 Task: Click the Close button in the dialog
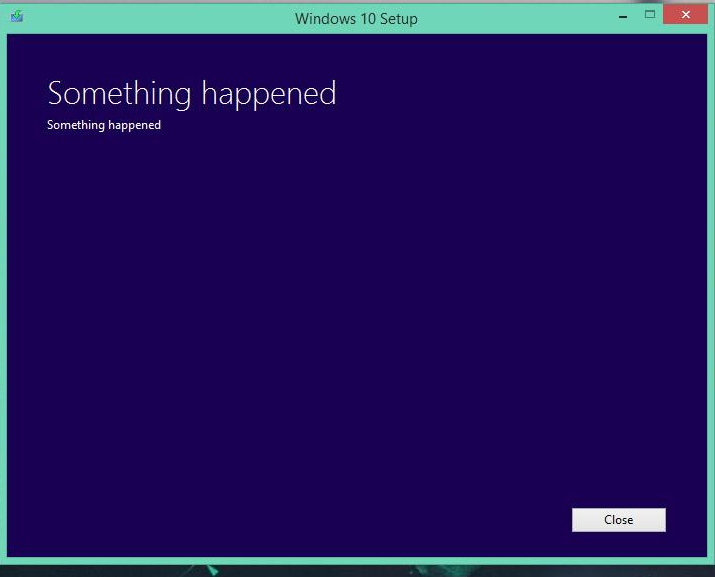(x=619, y=520)
